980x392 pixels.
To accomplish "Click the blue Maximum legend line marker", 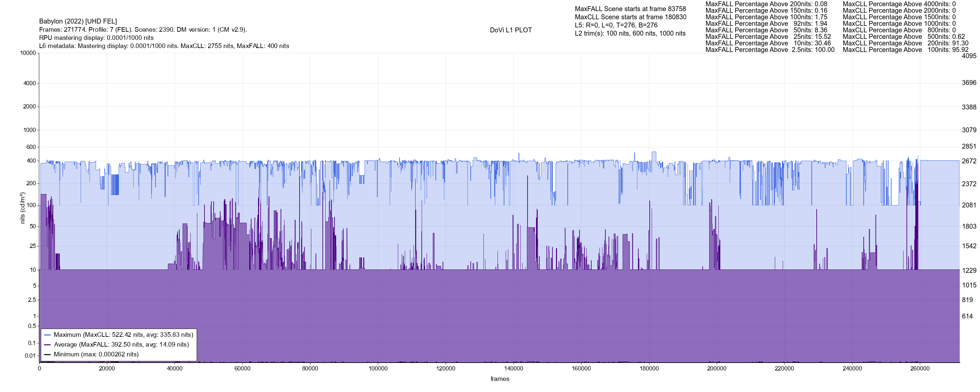I will click(x=48, y=335).
